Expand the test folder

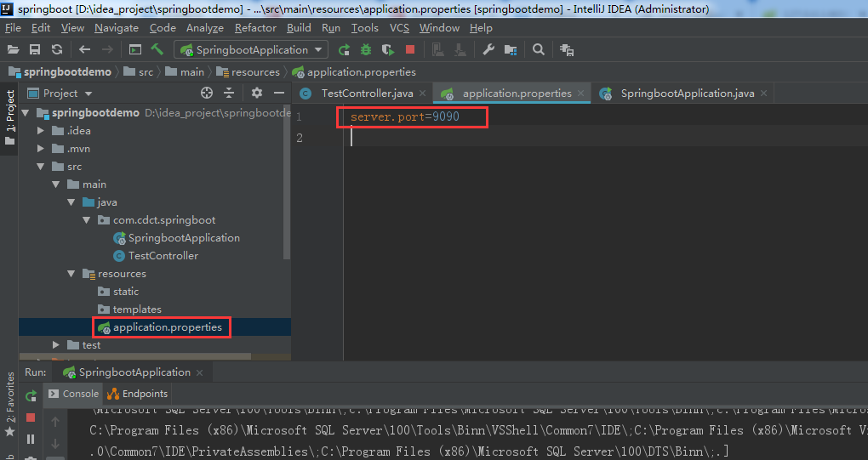pyautogui.click(x=56, y=345)
